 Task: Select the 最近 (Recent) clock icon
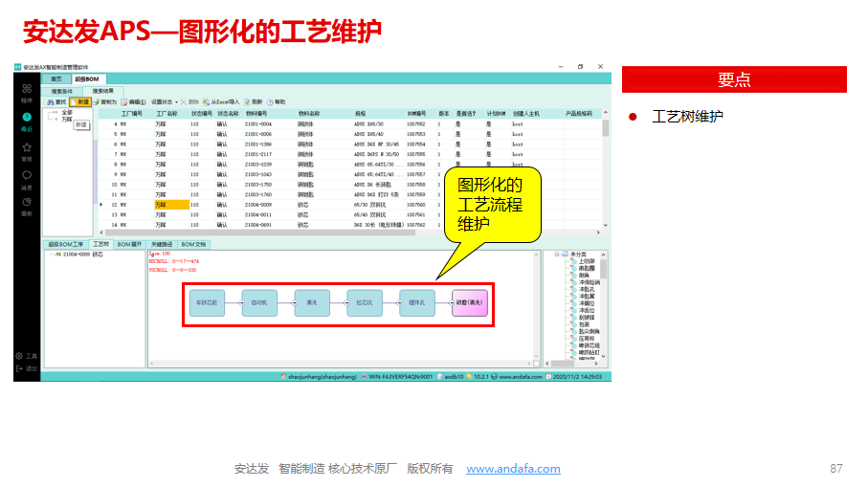[x=27, y=120]
